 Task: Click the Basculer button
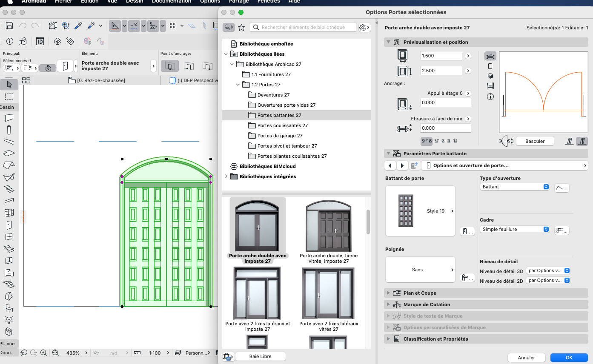pyautogui.click(x=535, y=141)
